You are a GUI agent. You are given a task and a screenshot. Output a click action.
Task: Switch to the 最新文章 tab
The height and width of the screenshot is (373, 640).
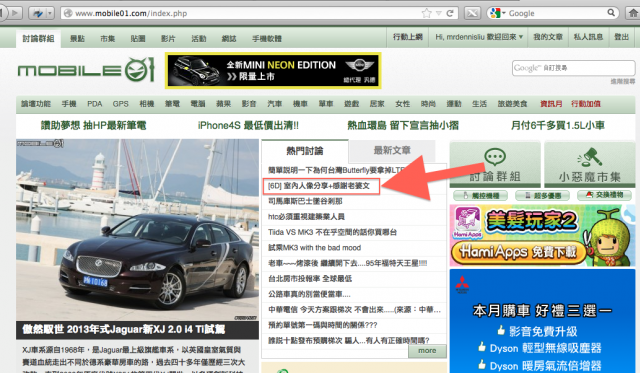click(x=392, y=151)
